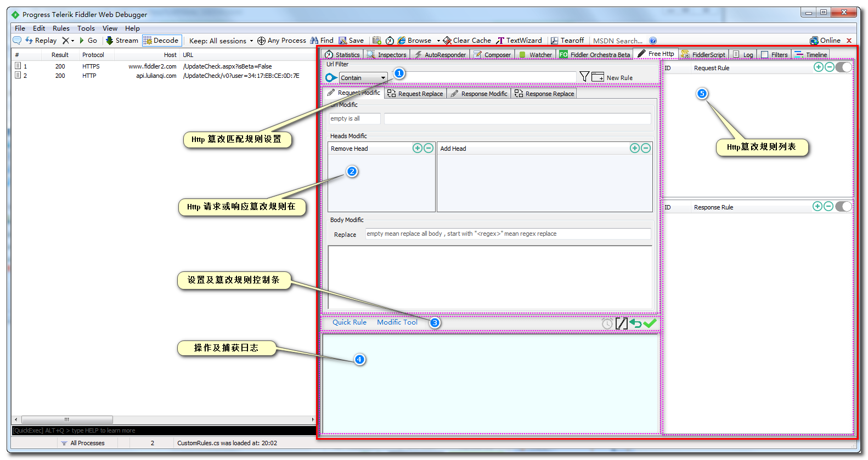868x460 pixels.
Task: Add a Request Rule with the plus icon
Action: point(819,67)
